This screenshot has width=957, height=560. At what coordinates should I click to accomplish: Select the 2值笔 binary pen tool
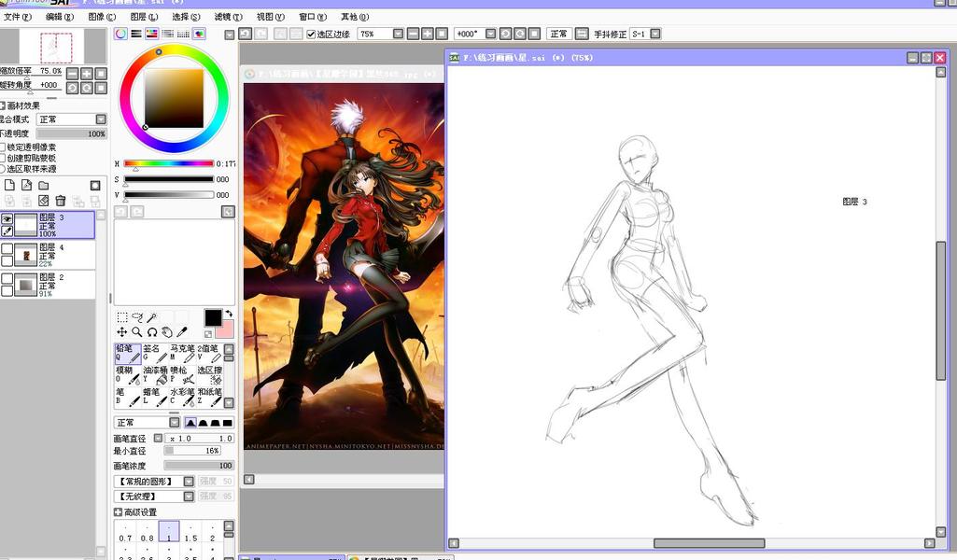(x=209, y=353)
